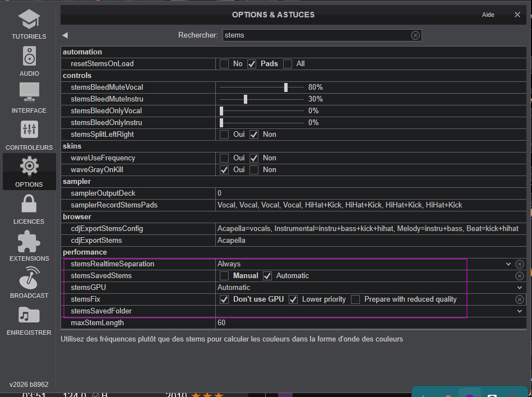Open the Tutoriels section icon

[x=29, y=20]
